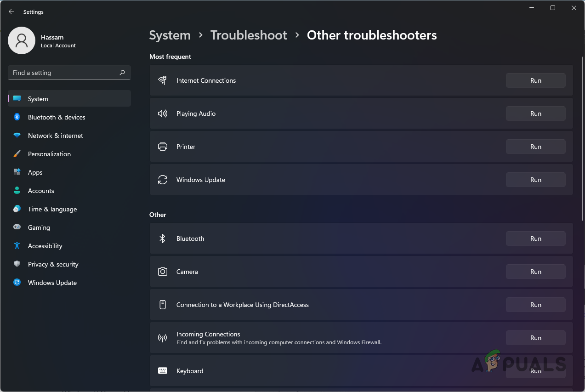
Task: Click the Personalization paintbrush icon
Action: [17, 154]
